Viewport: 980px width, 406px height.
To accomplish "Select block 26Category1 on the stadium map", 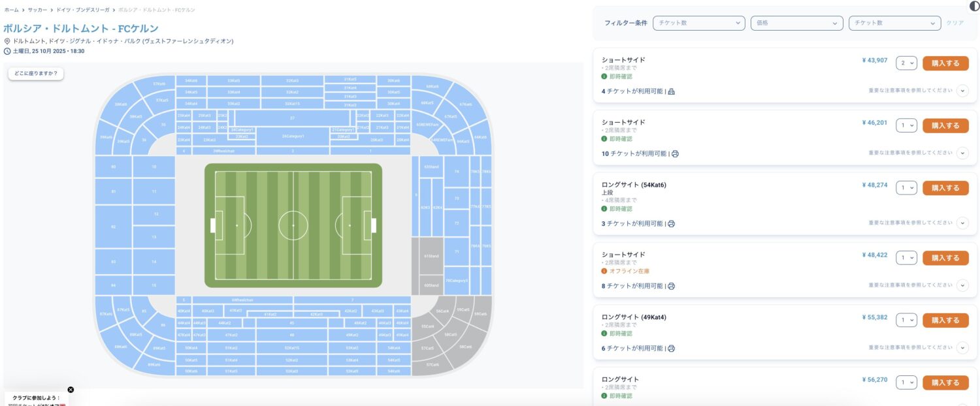I will (x=293, y=136).
